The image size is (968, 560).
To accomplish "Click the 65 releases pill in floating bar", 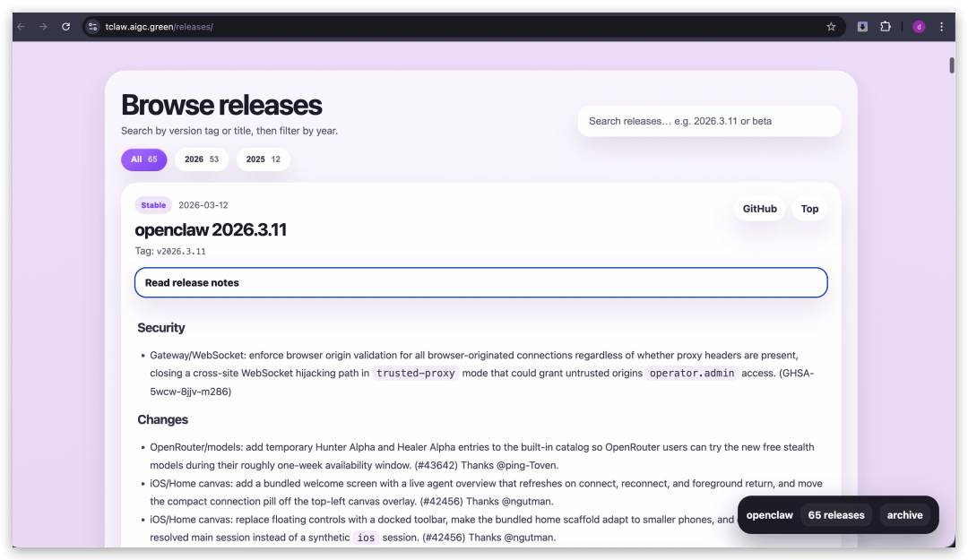I will coord(835,515).
